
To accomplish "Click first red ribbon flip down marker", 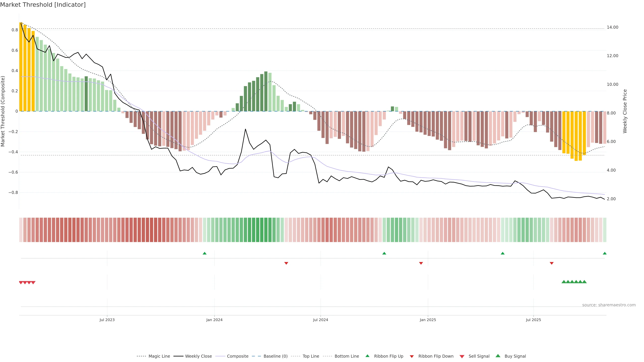I will tap(286, 263).
